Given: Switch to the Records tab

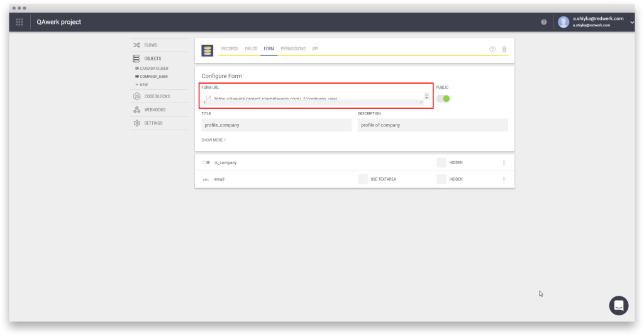Looking at the screenshot, I should [x=230, y=49].
